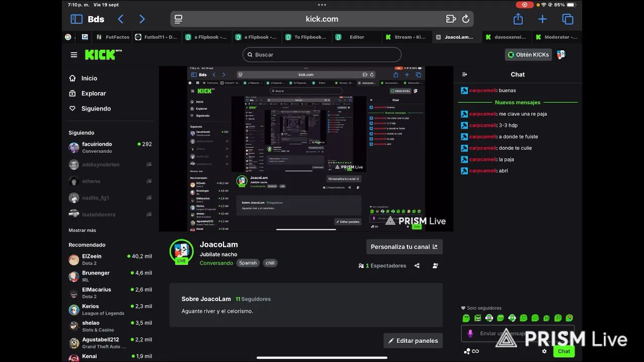Screen dimensions: 644x362
Task: Switch to the davooxenei... tab
Action: coord(507,37)
